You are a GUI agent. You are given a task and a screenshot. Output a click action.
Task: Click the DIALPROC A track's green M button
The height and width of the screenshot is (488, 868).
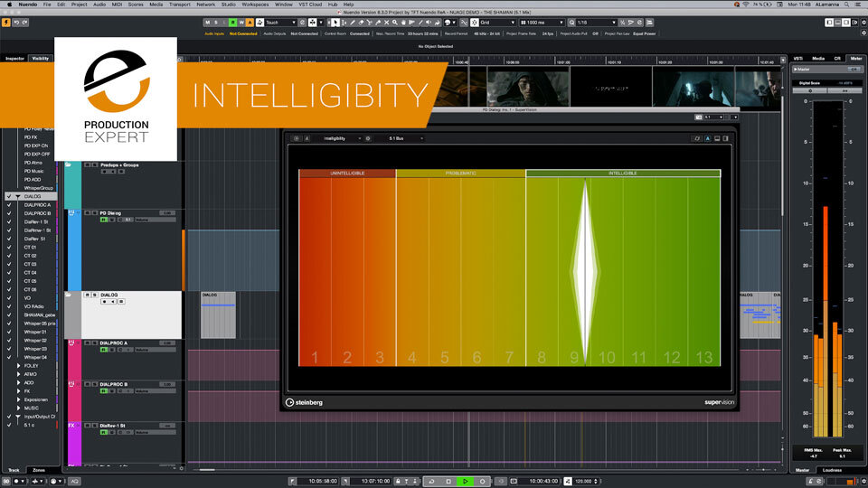click(104, 351)
